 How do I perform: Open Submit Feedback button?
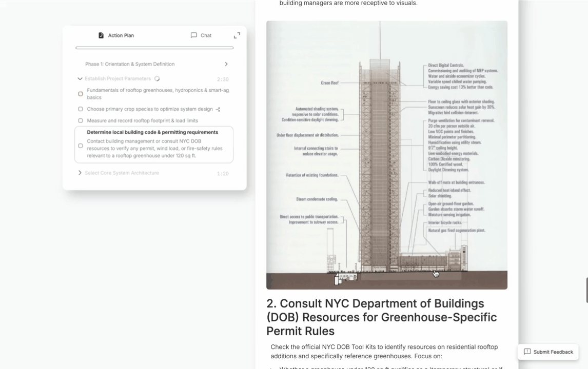point(548,352)
